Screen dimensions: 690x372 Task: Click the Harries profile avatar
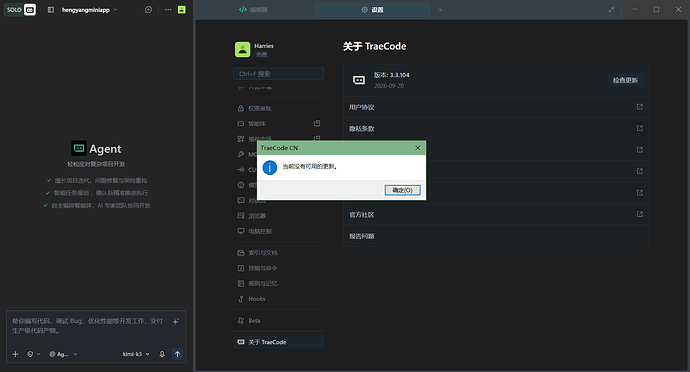242,50
